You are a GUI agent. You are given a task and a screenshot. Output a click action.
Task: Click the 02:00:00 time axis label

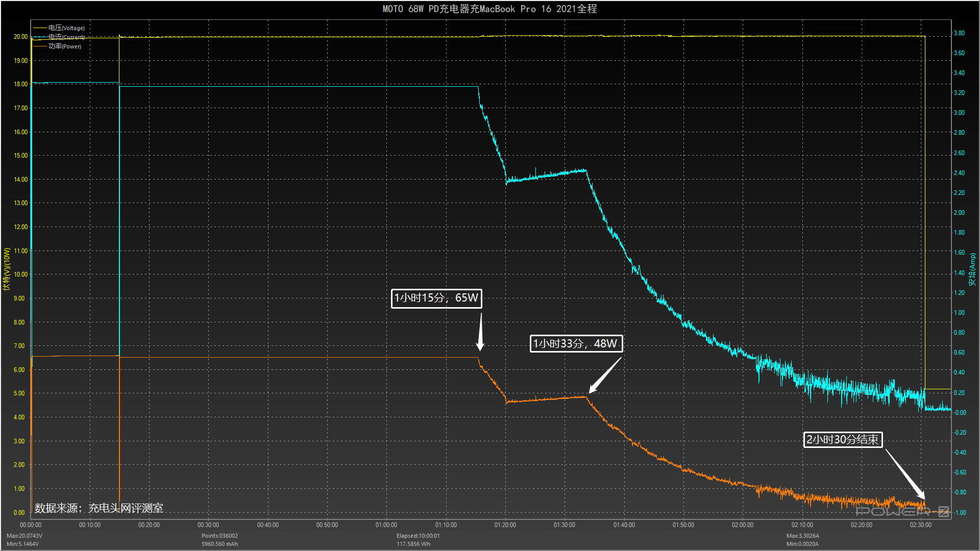(743, 525)
